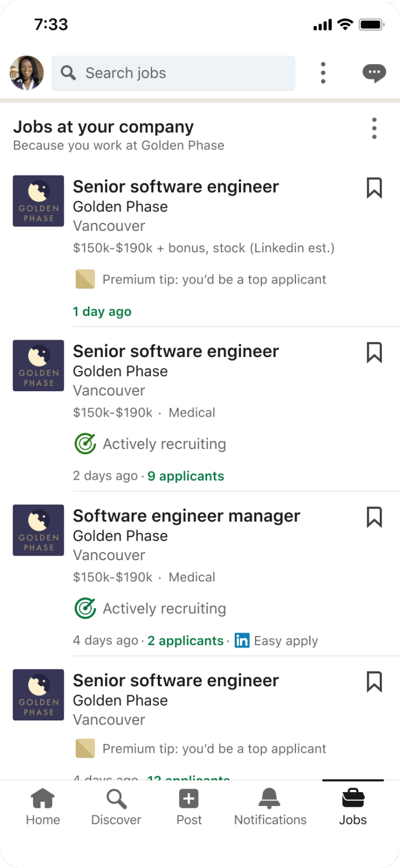Go to the Home tab
400x868 pixels.
click(43, 807)
